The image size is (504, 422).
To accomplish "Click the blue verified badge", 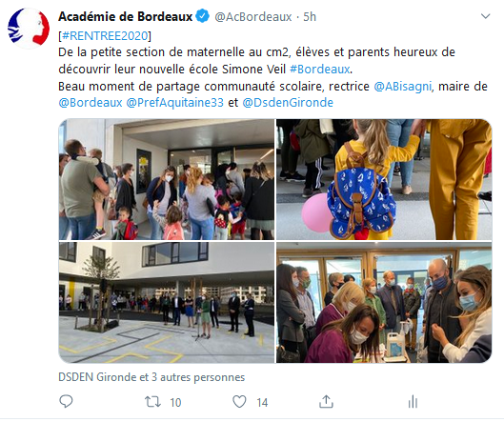I will pos(203,16).
